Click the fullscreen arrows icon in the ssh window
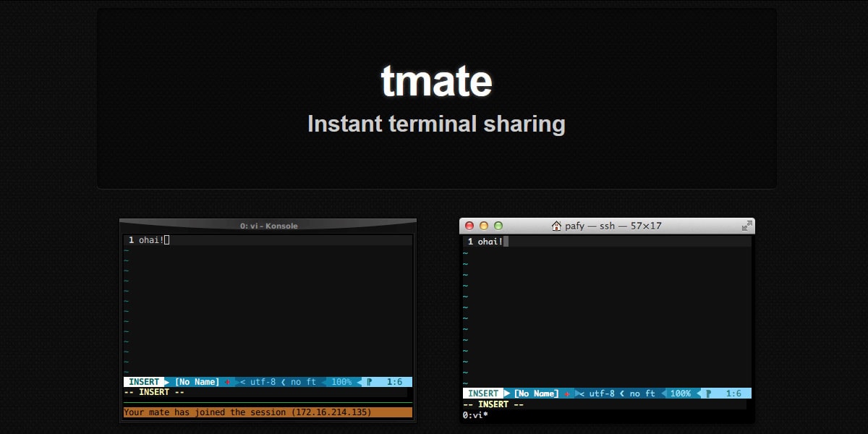 [746, 226]
